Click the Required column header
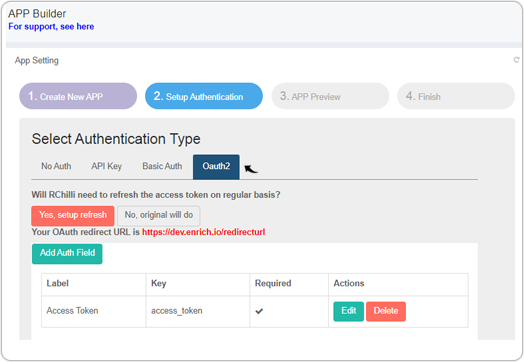Image resolution: width=524 pixels, height=362 pixels. pos(289,284)
